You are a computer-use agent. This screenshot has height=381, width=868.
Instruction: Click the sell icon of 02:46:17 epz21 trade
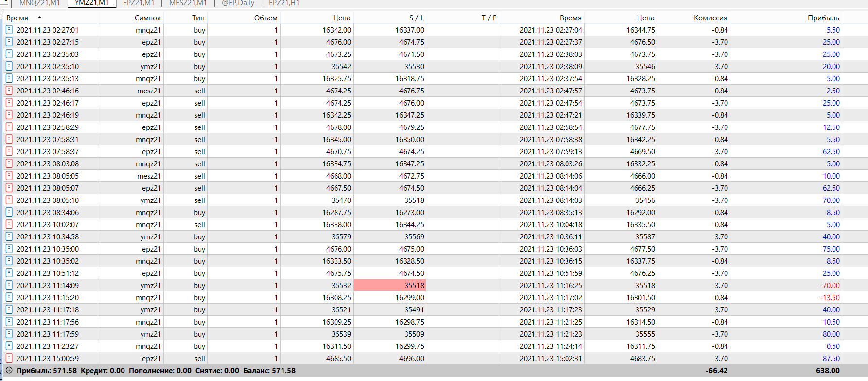tap(9, 103)
